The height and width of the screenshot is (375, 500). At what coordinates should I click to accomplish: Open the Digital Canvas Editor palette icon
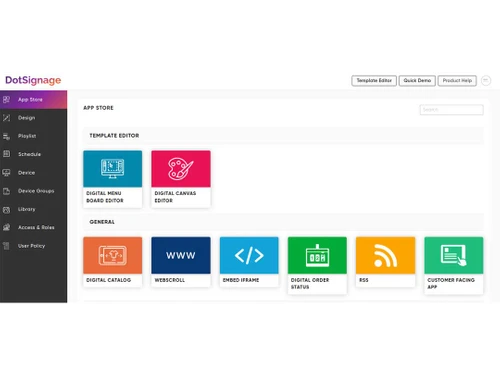pyautogui.click(x=181, y=169)
